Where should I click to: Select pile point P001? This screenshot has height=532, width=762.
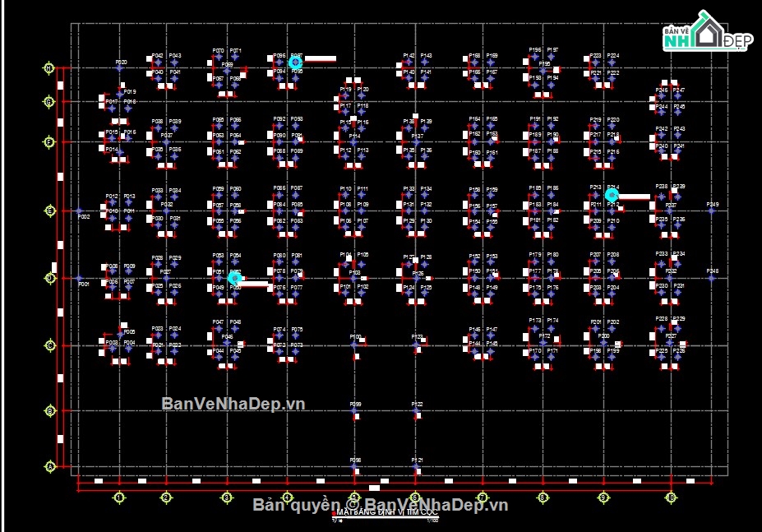[x=80, y=278]
